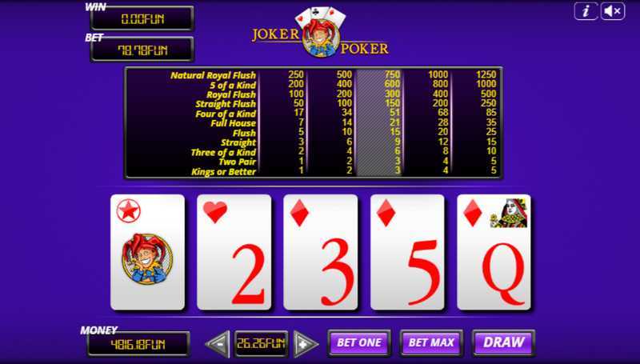This screenshot has height=364, width=640.
Task: Select the bet amount display field
Action: pyautogui.click(x=261, y=343)
